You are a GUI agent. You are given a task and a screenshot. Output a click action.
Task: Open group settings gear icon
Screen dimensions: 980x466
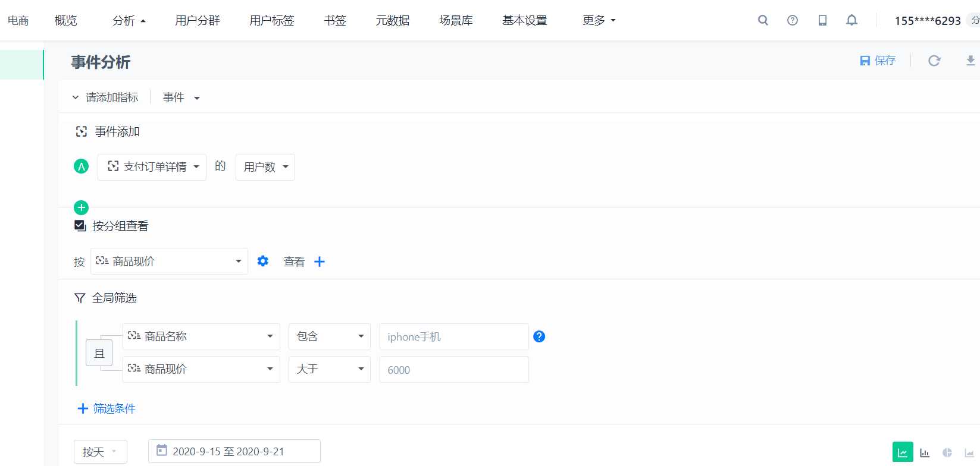[262, 261]
